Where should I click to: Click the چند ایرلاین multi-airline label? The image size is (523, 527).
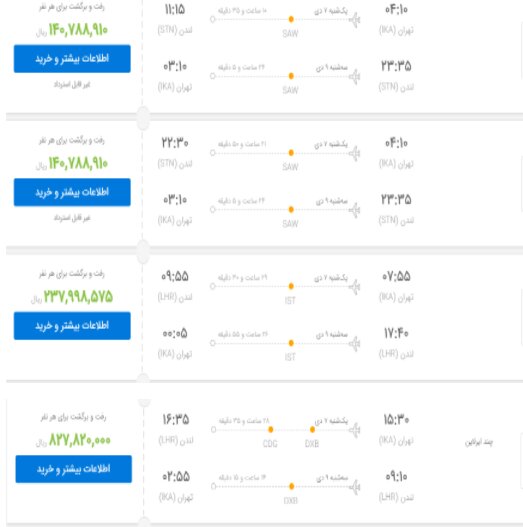(479, 442)
